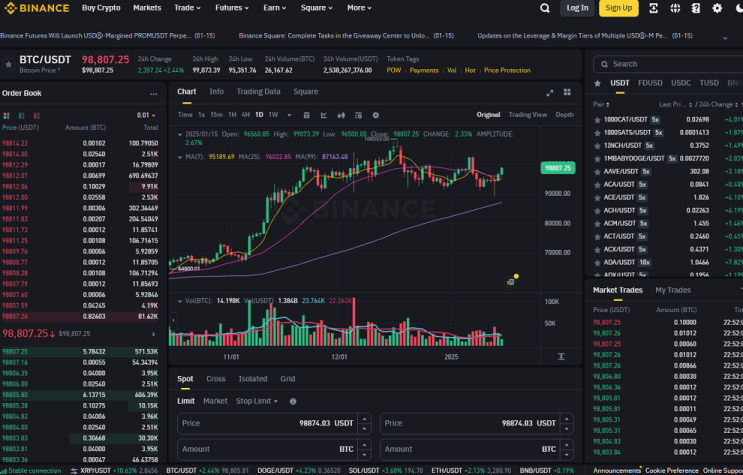The image size is (743, 475).
Task: Collapse the MA indicator legend
Action: 180,157
